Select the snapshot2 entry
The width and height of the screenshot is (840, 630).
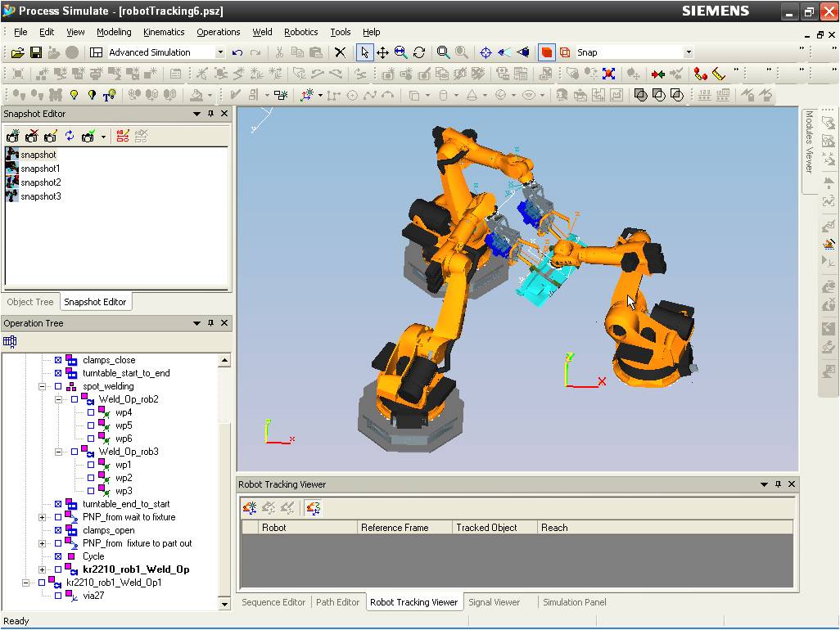(41, 182)
